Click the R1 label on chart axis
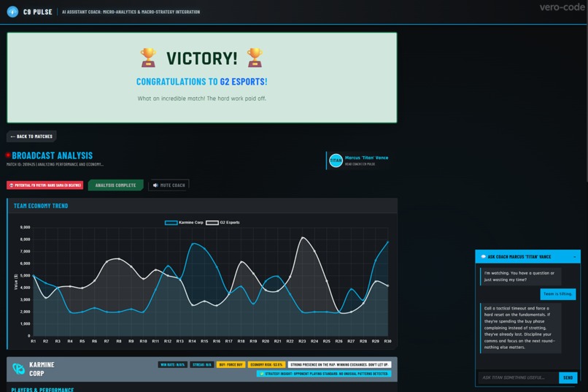Screen dimensions: 588x392 [x=34, y=341]
